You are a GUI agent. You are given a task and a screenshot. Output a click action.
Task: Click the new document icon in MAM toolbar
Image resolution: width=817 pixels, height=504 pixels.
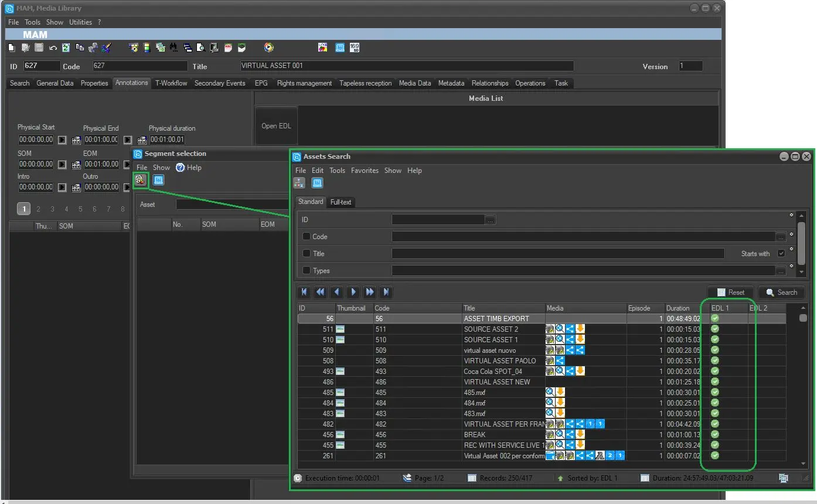11,48
